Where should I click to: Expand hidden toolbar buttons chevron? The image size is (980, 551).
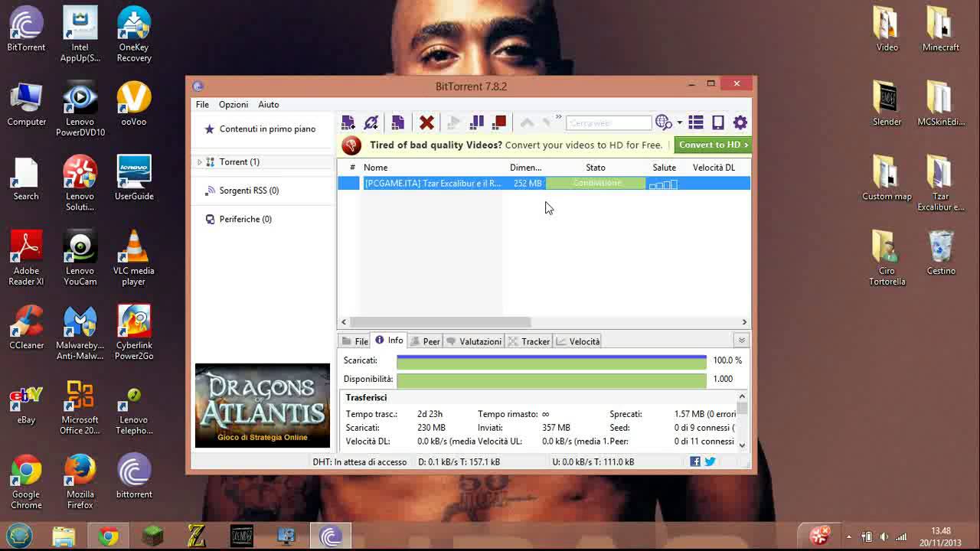[x=558, y=117]
